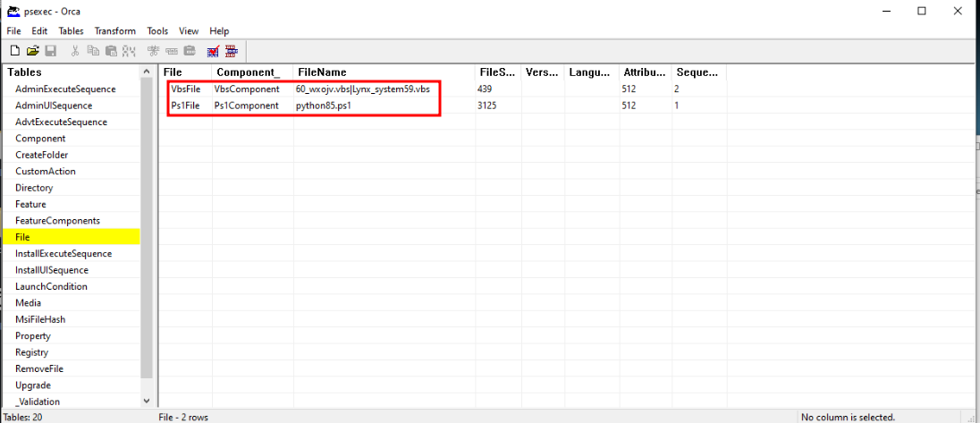Click the tables list scroll up arrow

147,72
